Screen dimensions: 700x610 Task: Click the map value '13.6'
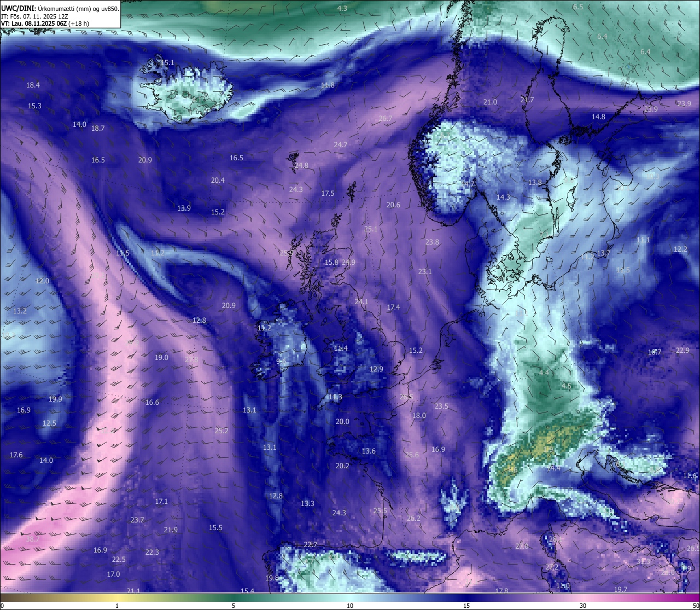click(x=369, y=451)
